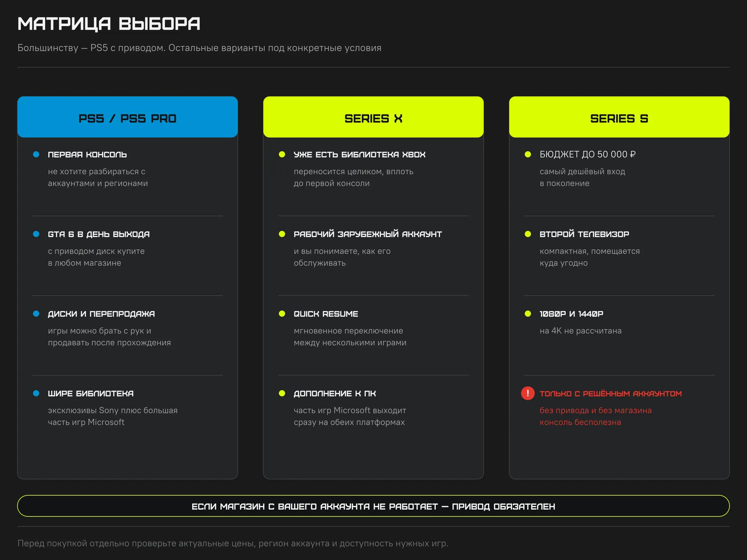Viewport: 747px width, 560px height.
Task: Click text 'эксклюзивы Sony плюс большая часть игр Microsoft'
Action: [113, 417]
